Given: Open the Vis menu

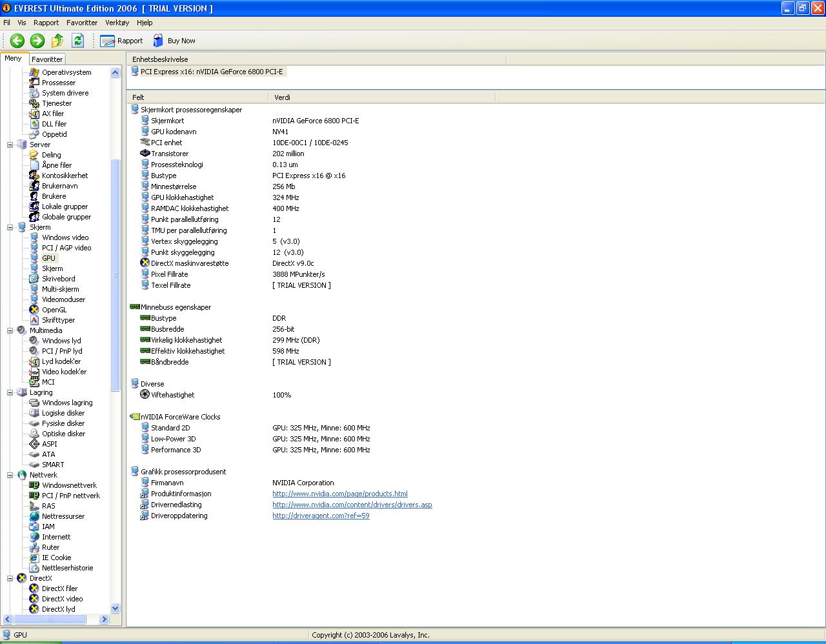Looking at the screenshot, I should (22, 23).
